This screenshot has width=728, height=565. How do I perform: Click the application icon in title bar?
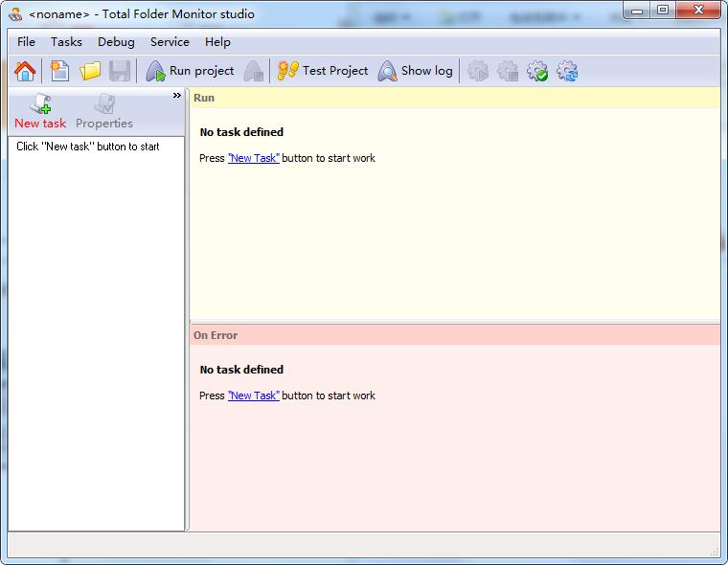coord(15,14)
